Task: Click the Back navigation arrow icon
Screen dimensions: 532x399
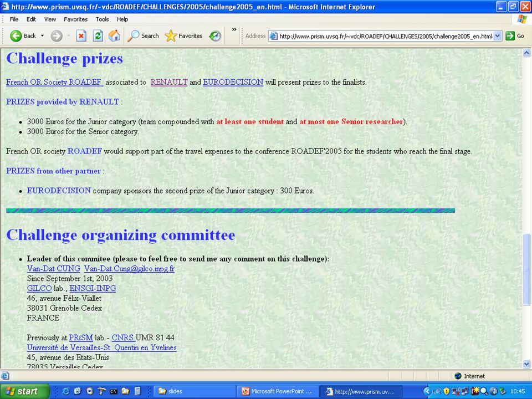Action: [16, 35]
